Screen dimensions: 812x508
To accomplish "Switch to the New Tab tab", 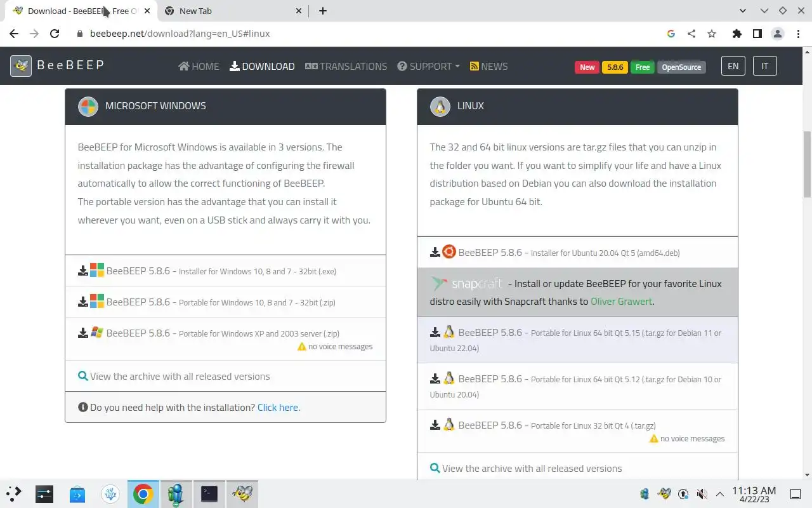I will click(x=233, y=11).
